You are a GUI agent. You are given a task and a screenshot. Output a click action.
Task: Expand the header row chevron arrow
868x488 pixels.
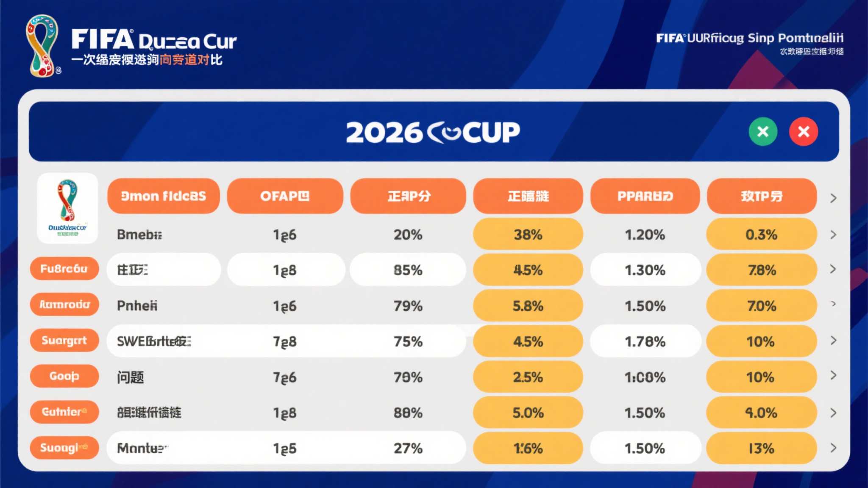click(x=833, y=198)
